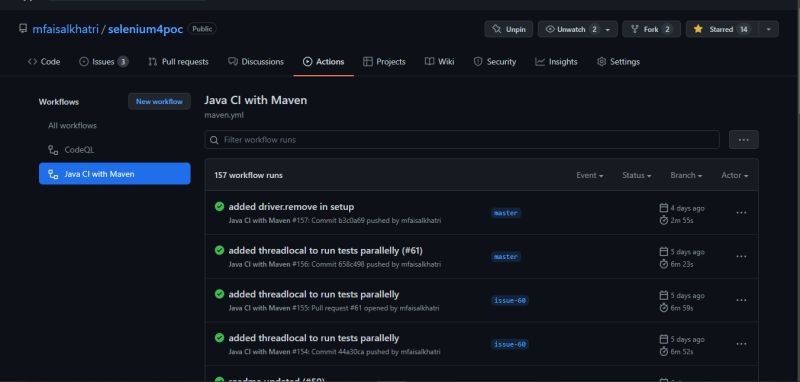Click the green success icon for run #157
Viewport: 800px width, 382px height.
pyautogui.click(x=219, y=207)
